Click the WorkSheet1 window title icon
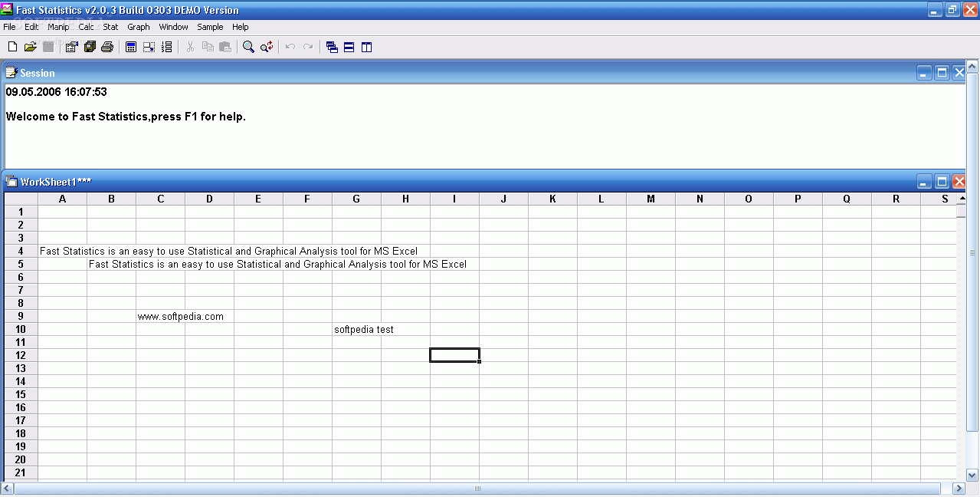 tap(11, 182)
